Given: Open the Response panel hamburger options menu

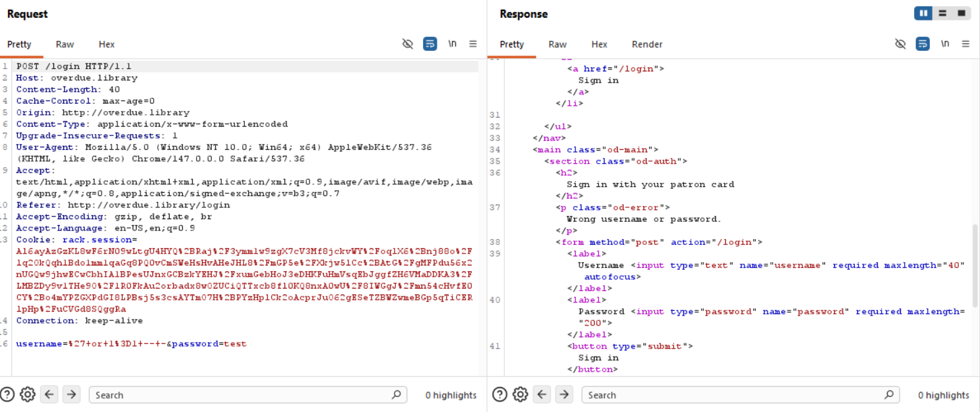Looking at the screenshot, I should pyautogui.click(x=965, y=44).
